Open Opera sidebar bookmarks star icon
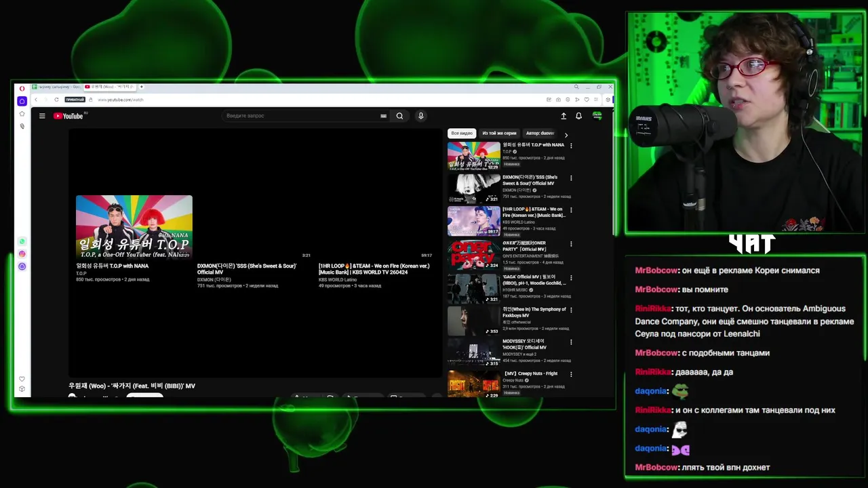The image size is (868, 488). pos(22,114)
